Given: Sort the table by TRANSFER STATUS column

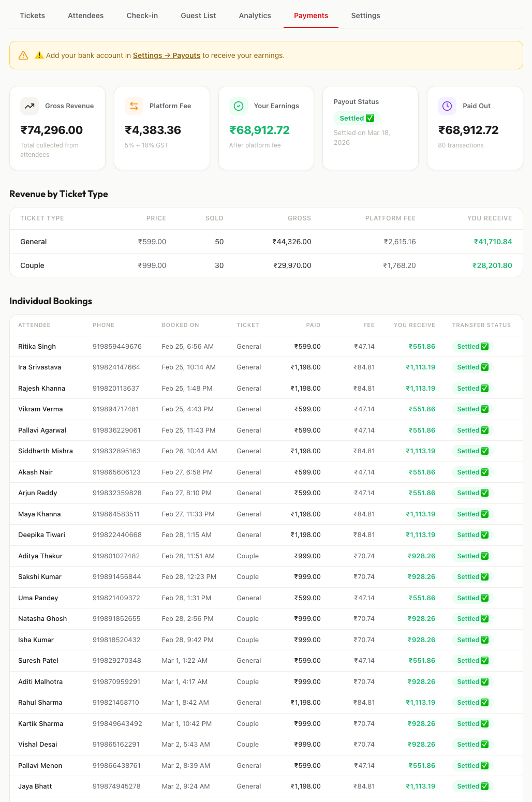Looking at the screenshot, I should click(x=481, y=325).
